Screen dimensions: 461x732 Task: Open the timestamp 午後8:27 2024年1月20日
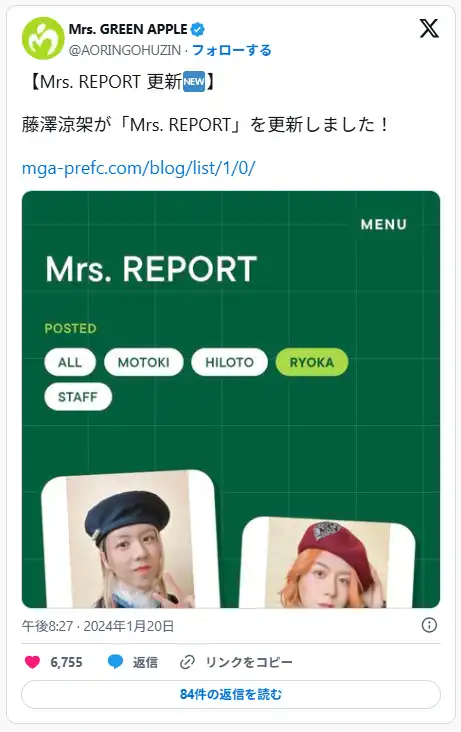98,626
